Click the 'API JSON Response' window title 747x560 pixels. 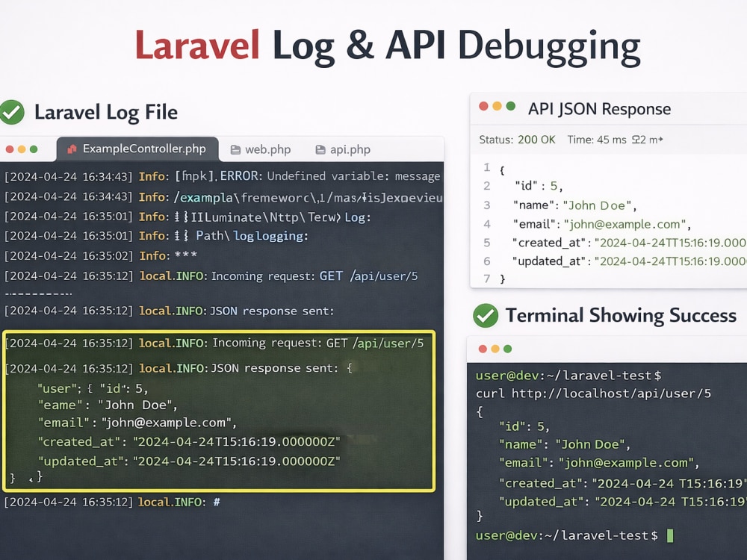pyautogui.click(x=599, y=109)
